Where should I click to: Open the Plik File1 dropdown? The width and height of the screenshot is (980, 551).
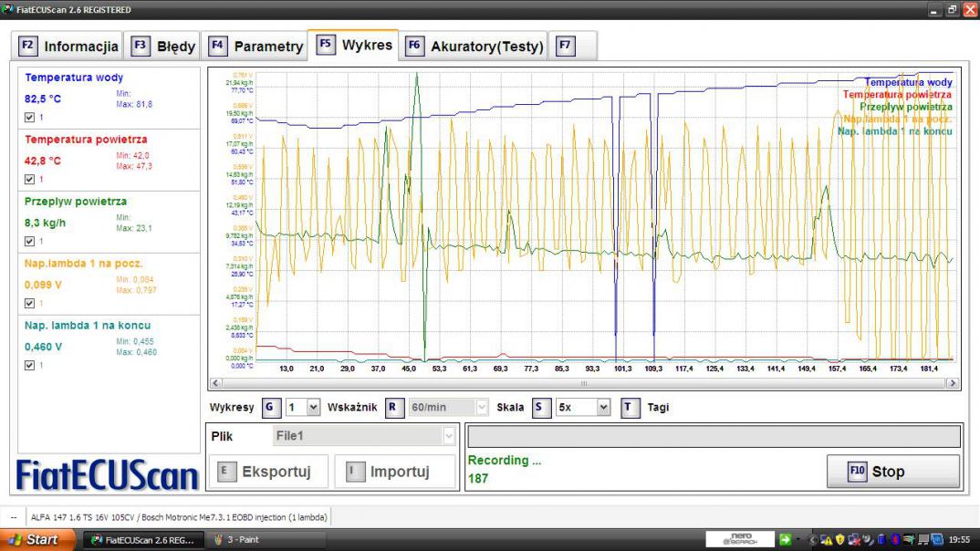(x=364, y=436)
